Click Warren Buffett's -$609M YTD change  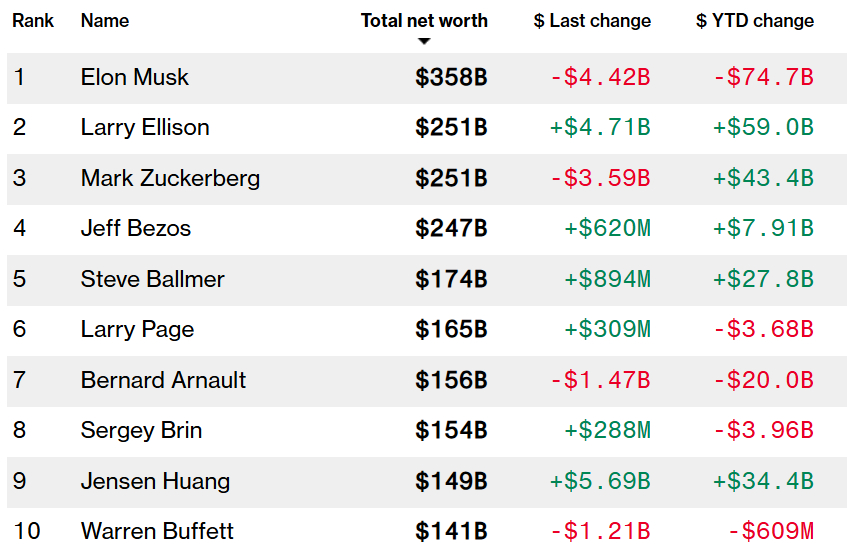tap(770, 530)
